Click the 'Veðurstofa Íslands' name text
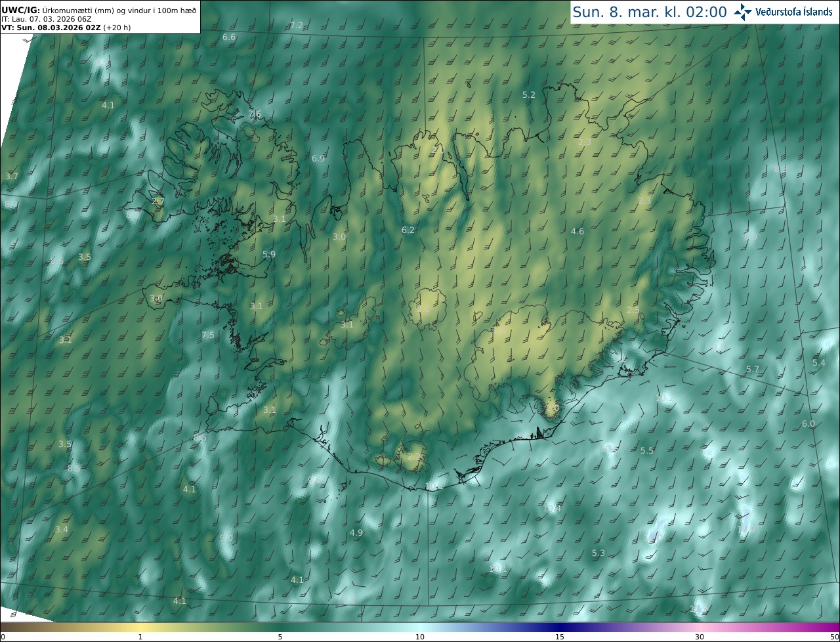The image size is (840, 642). pyautogui.click(x=794, y=12)
